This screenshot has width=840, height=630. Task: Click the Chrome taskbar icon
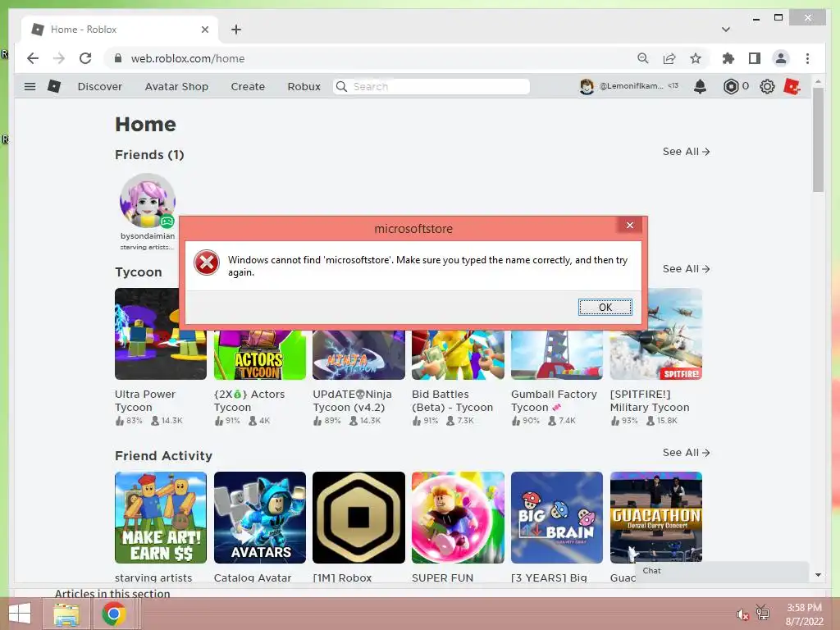tap(113, 614)
